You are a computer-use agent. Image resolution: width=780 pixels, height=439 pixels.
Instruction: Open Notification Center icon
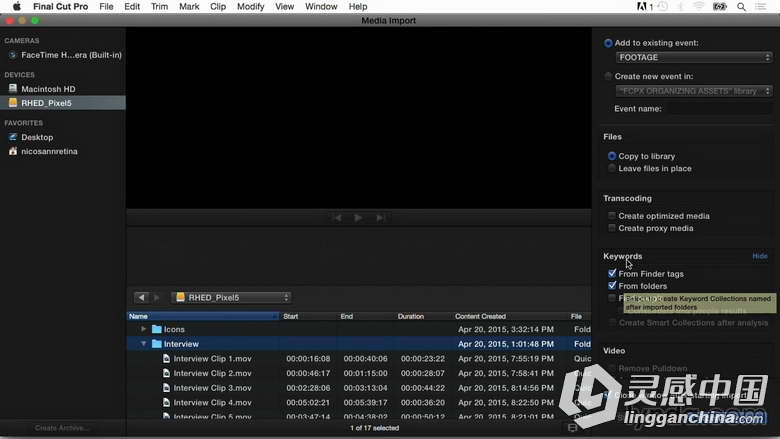(761, 6)
